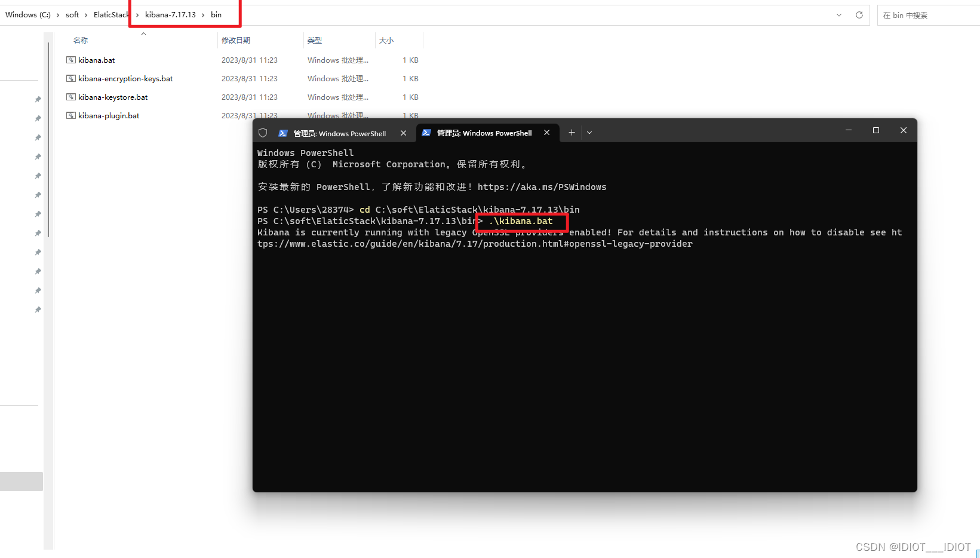Click the kibana-keystore.bat file icon
The image size is (980, 558).
[x=71, y=97]
